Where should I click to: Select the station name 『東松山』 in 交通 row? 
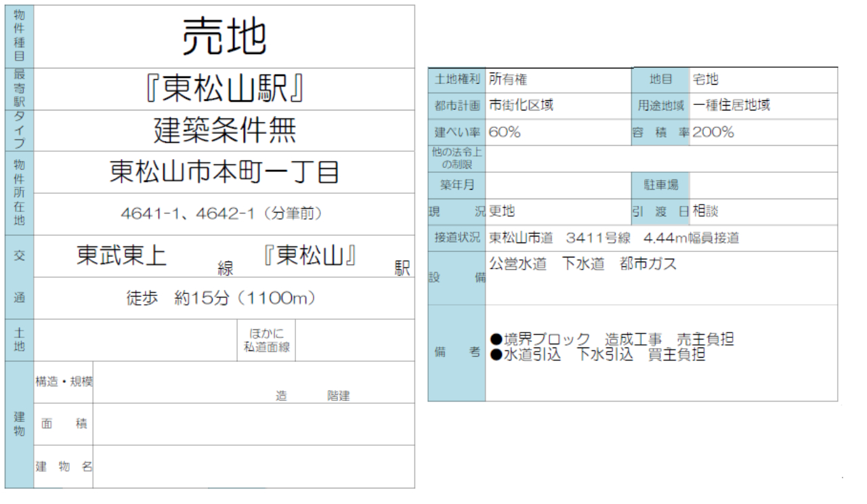[x=310, y=255]
